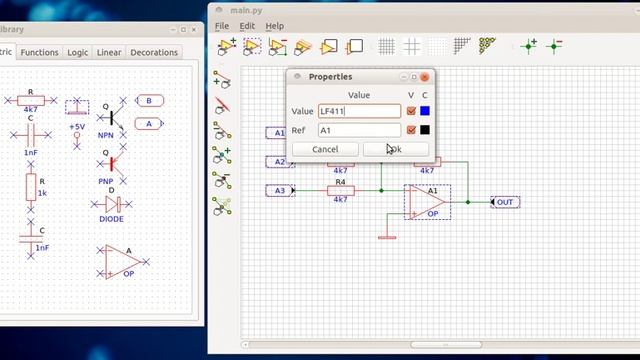This screenshot has height=360, width=640.
Task: Pick the A connector label in library
Action: click(x=149, y=123)
